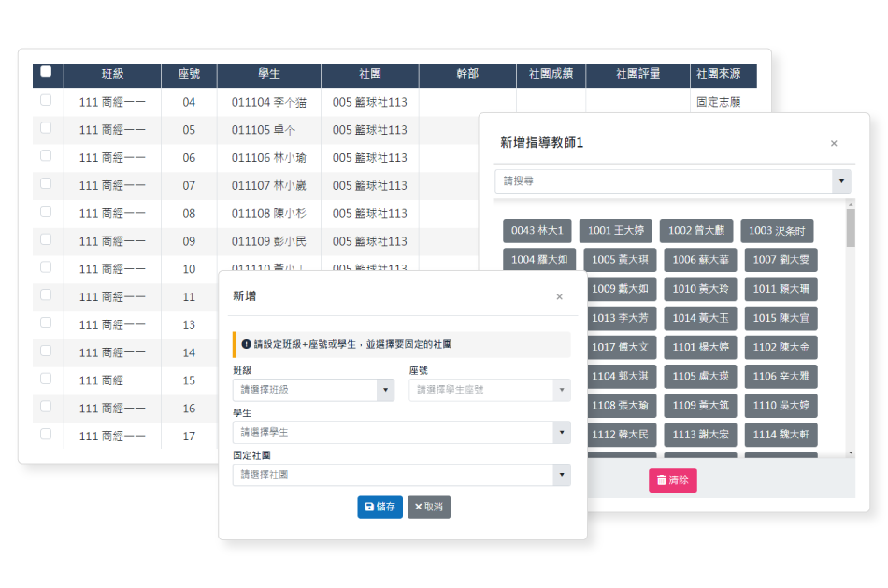Screen dimensions: 888x588
Task: Check the checkbox for seat 08 row
Action: coord(46,211)
